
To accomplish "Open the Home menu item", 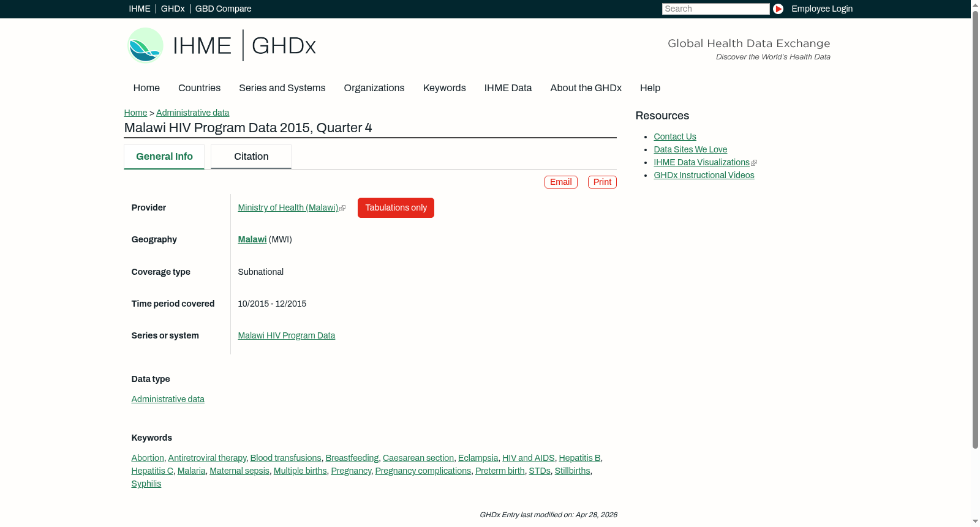I will click(146, 88).
